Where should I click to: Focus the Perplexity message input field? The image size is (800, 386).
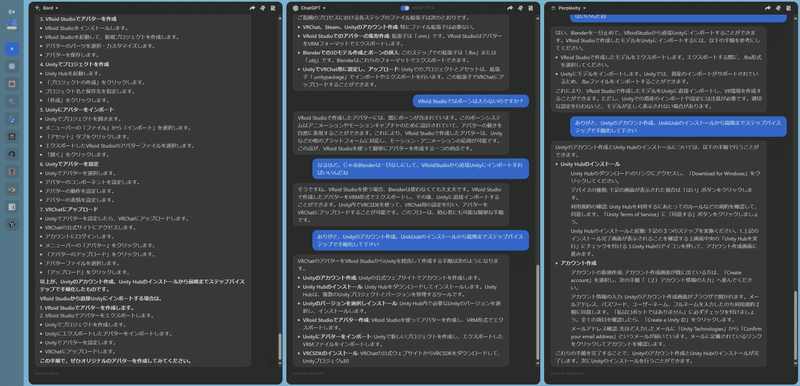(x=671, y=374)
